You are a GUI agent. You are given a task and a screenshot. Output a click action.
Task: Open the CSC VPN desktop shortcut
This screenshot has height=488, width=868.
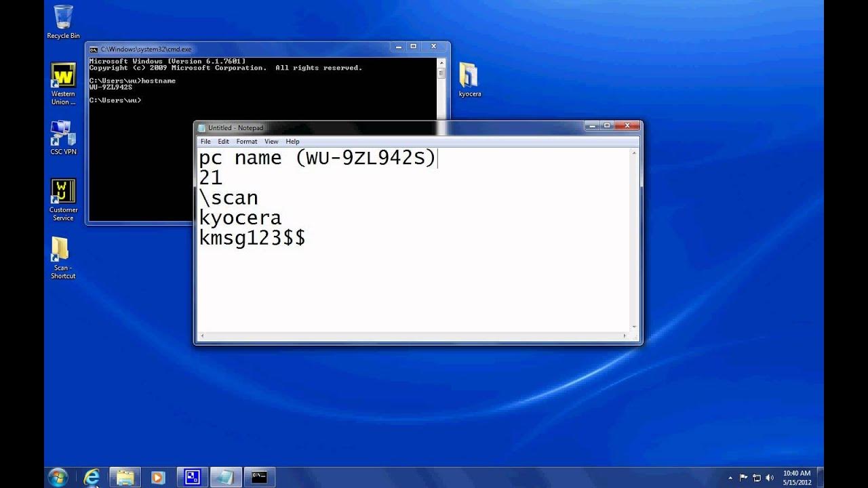63,138
